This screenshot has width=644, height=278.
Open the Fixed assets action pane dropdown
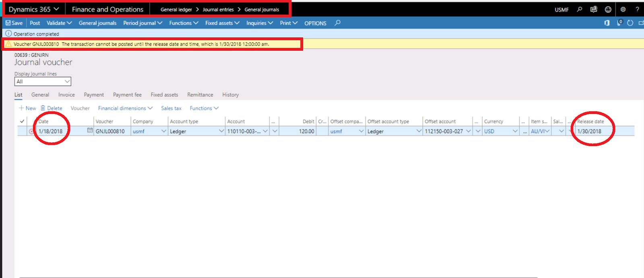pyautogui.click(x=222, y=23)
